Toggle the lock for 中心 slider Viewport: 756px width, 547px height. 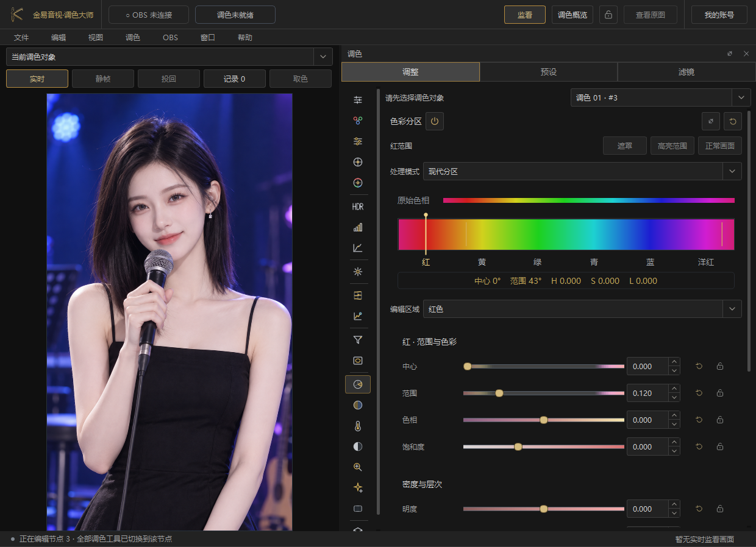720,367
